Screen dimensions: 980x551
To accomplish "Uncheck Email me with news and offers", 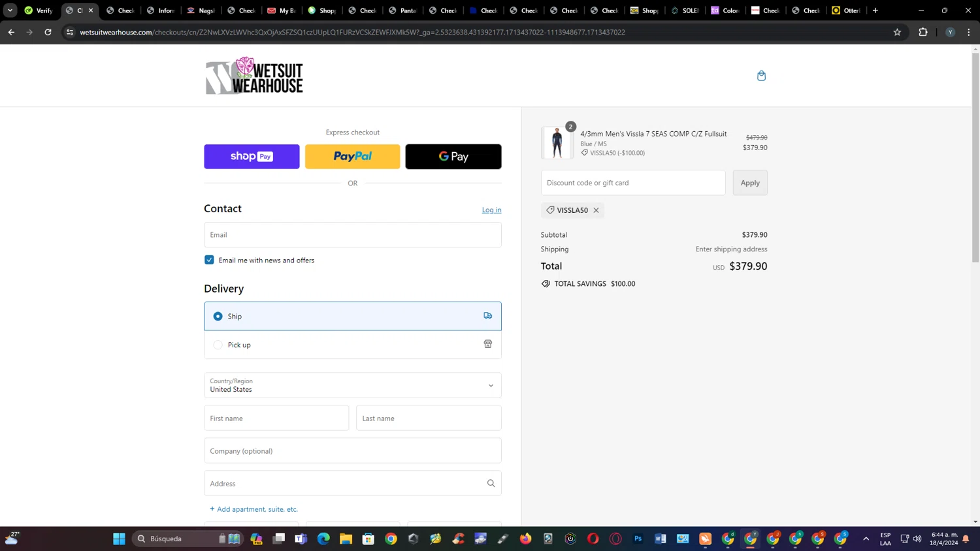I will 209,260.
